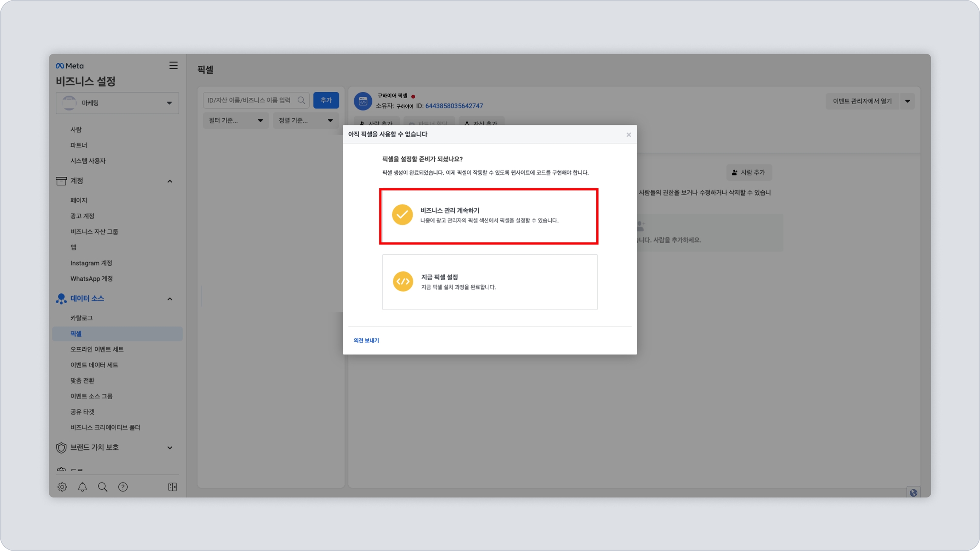This screenshot has width=980, height=551.
Task: Click the search magnifier in sidebar footer
Action: pyautogui.click(x=103, y=487)
